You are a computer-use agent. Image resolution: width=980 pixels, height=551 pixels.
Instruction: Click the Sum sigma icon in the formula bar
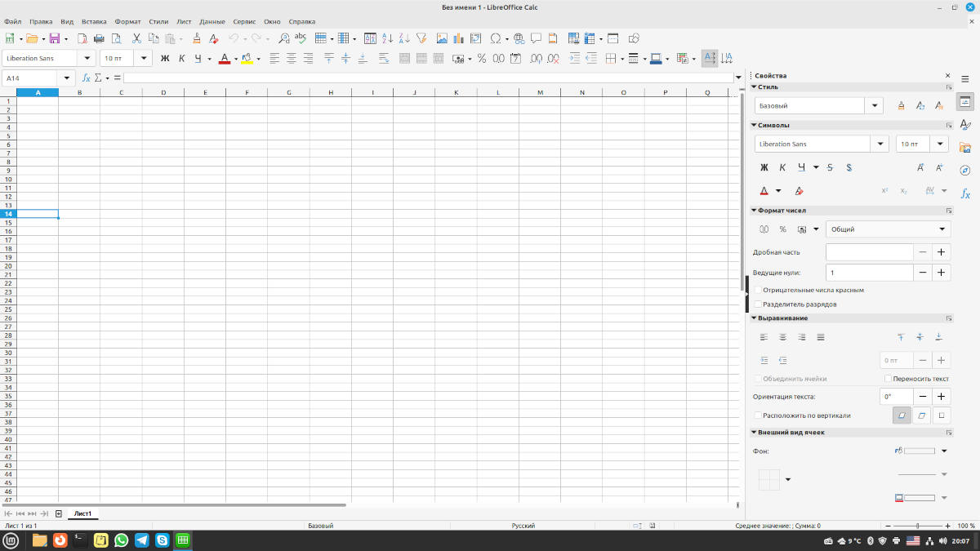pos(98,78)
